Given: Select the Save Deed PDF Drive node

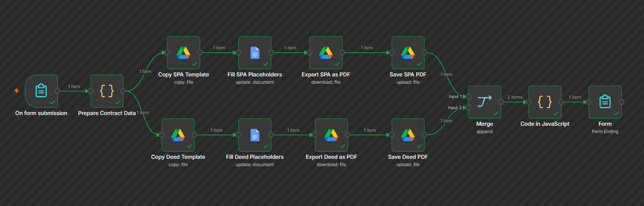Looking at the screenshot, I should coord(408,135).
